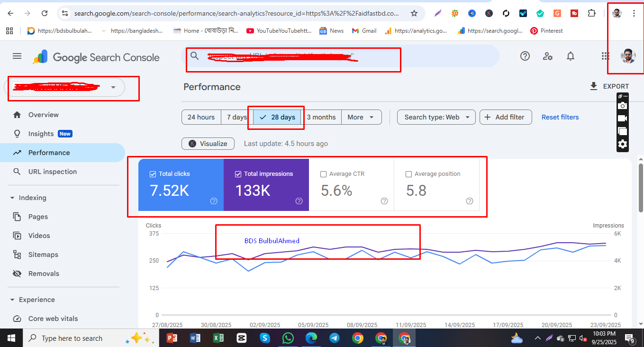Open the Search Console main menu hamburger

tap(17, 56)
